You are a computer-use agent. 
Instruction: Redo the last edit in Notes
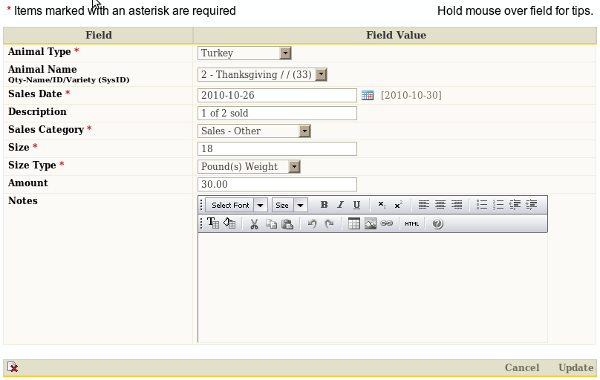[x=329, y=223]
